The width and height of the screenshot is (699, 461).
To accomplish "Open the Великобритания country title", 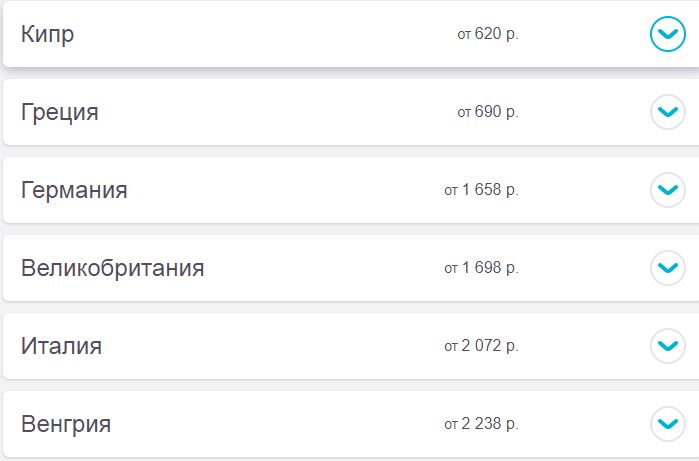I will 112,268.
